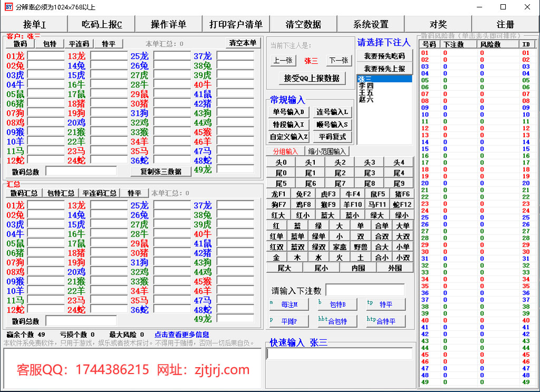Click the 包特B bet button
The width and height of the screenshot is (540, 392).
[x=337, y=304]
